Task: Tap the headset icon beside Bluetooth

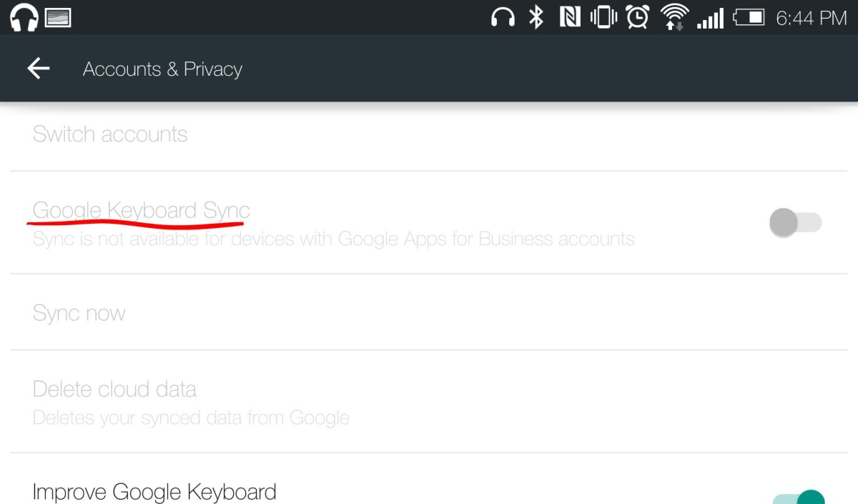Action: [503, 17]
